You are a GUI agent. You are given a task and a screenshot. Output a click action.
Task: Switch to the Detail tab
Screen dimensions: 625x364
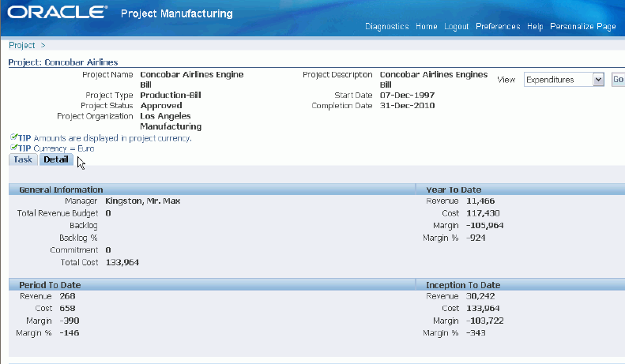(56, 159)
